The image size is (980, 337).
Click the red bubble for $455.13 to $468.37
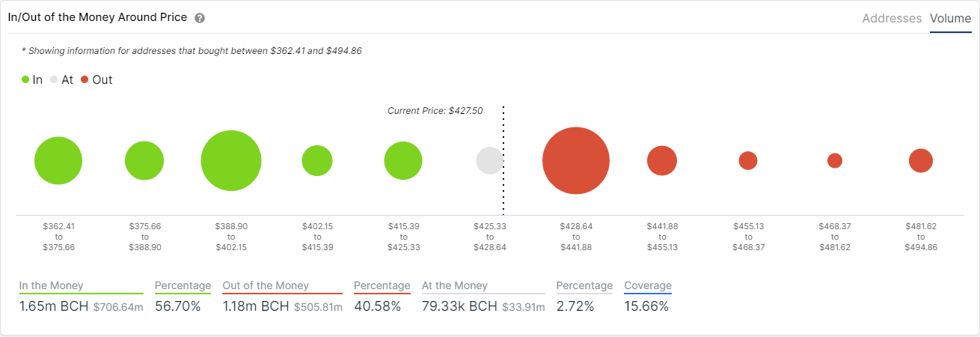click(748, 161)
